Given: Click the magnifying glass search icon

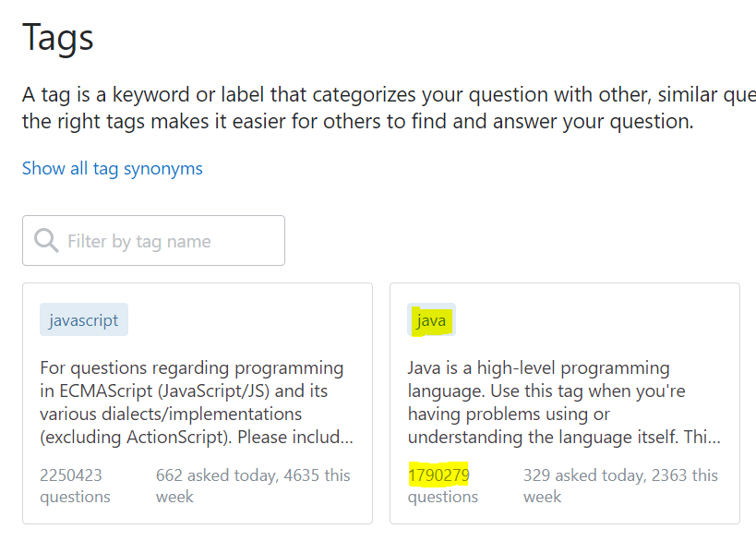Looking at the screenshot, I should (x=45, y=239).
